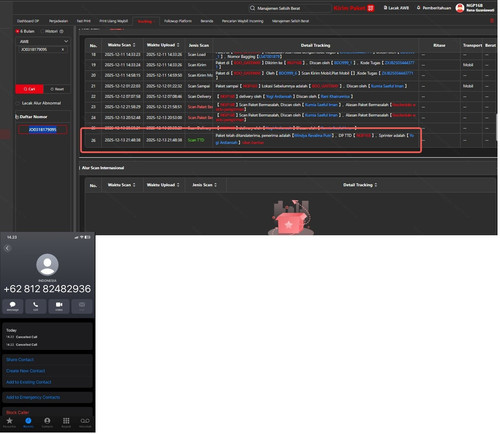Tap the red Block Caller option
This screenshot has width=500, height=434.
click(17, 412)
